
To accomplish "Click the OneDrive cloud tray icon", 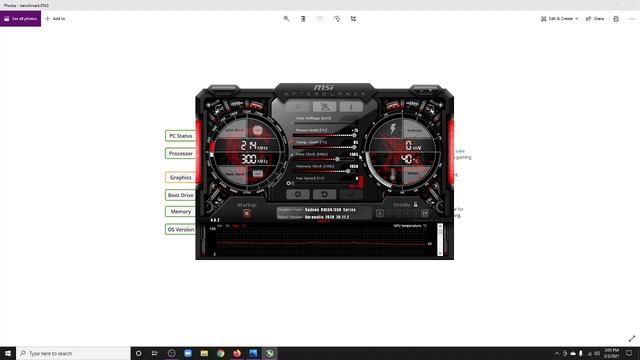I will [x=573, y=353].
